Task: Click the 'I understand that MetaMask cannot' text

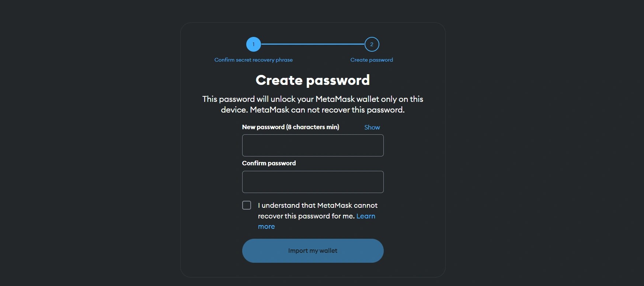Action: [x=318, y=205]
